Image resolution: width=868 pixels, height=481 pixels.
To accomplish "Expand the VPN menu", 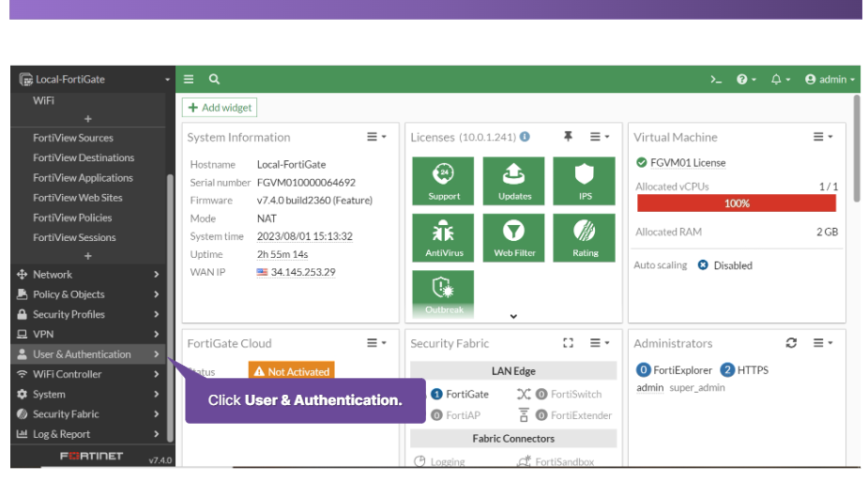I will [x=88, y=334].
